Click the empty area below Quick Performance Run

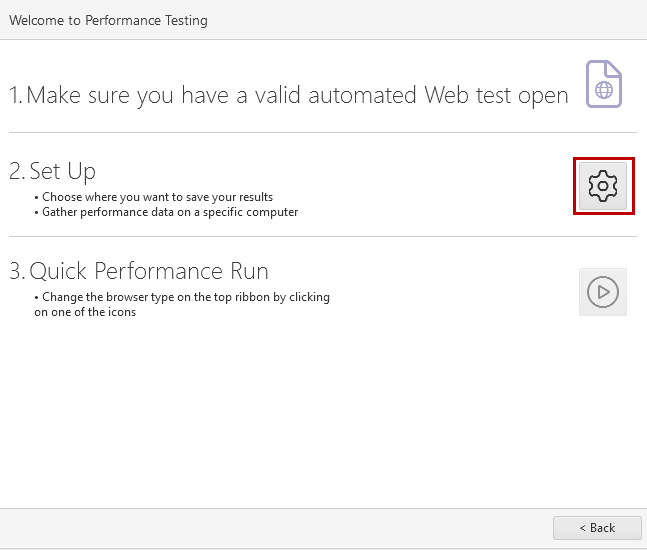click(323, 413)
